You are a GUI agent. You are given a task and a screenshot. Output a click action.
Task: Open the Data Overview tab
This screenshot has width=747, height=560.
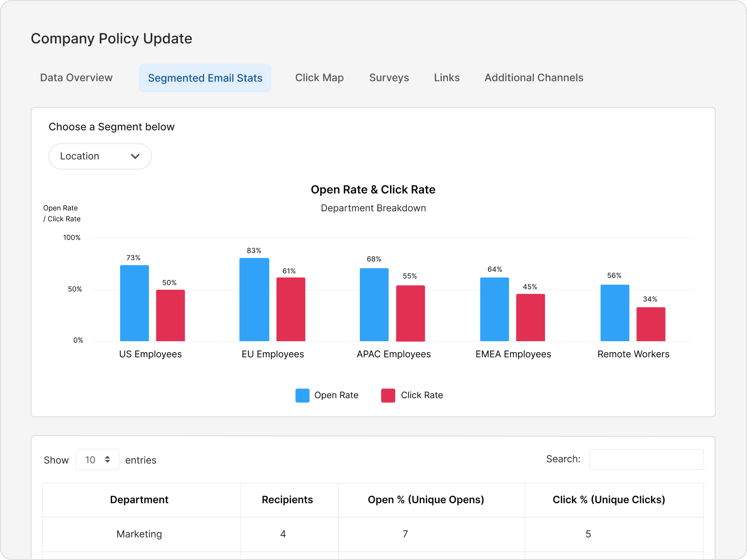click(76, 78)
